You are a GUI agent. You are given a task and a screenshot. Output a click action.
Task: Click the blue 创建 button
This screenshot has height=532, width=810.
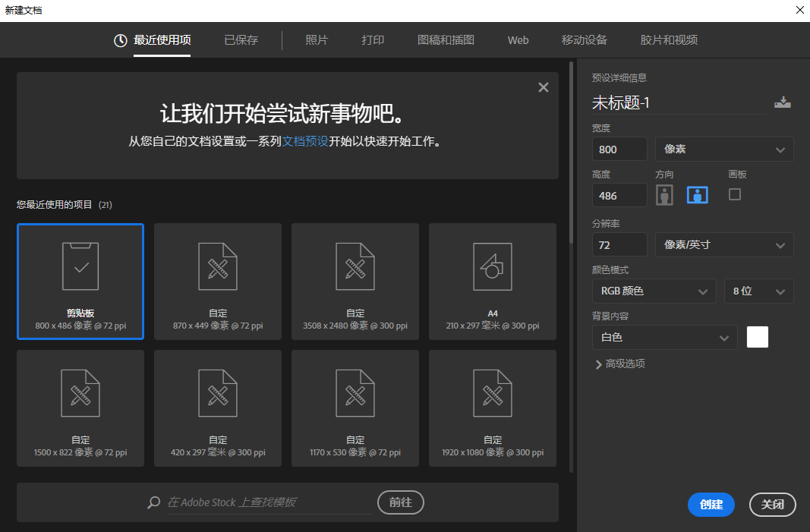[711, 505]
